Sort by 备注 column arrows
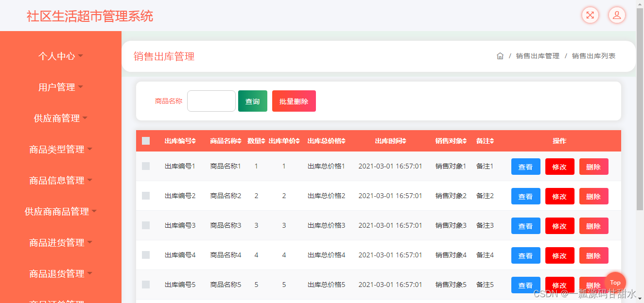 (492, 141)
